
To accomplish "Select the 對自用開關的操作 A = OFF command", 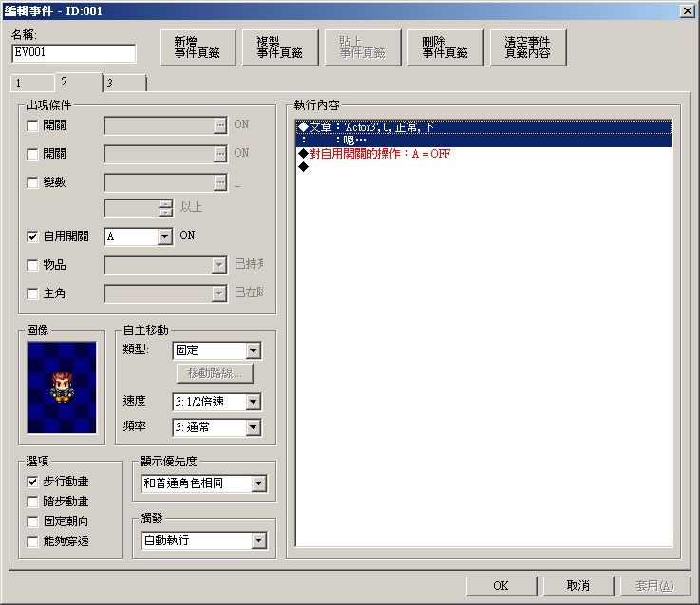I will pyautogui.click(x=484, y=154).
